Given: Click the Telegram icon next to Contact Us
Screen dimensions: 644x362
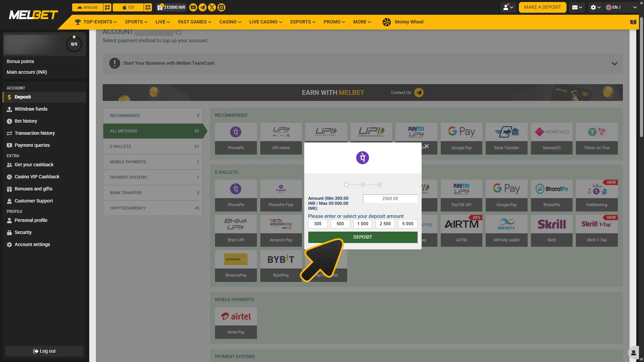Looking at the screenshot, I should tap(419, 93).
